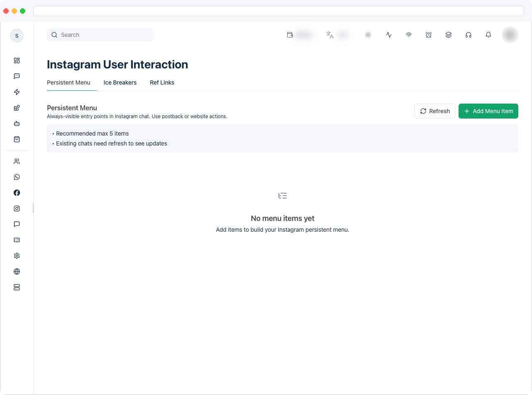Click the plain speech bubble icon in sidebar
The image size is (532, 395).
tap(17, 224)
